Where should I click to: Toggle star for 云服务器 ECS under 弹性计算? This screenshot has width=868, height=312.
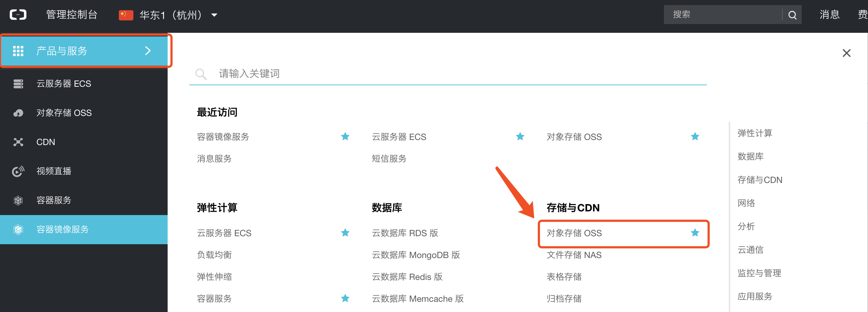click(345, 233)
